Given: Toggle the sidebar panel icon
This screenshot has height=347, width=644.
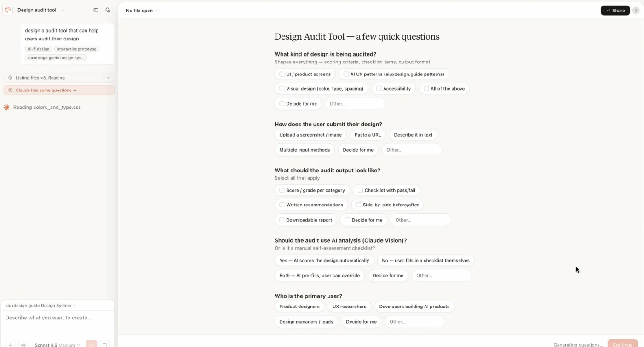Looking at the screenshot, I should pos(96,10).
